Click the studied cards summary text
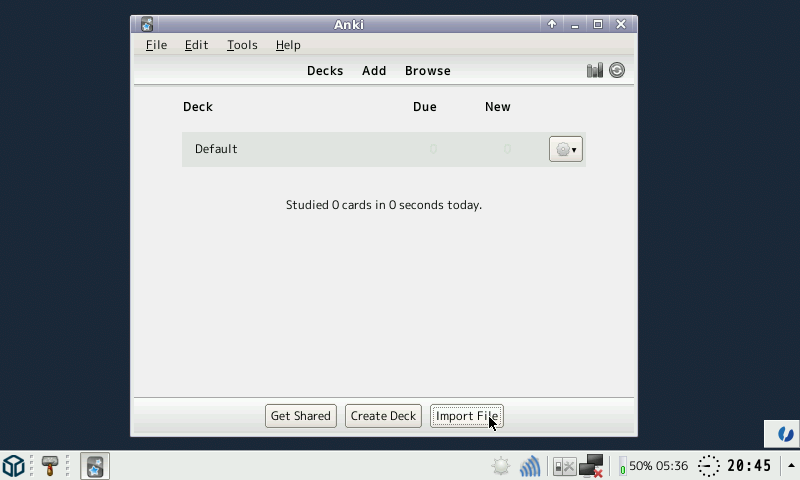The height and width of the screenshot is (480, 800). [384, 205]
